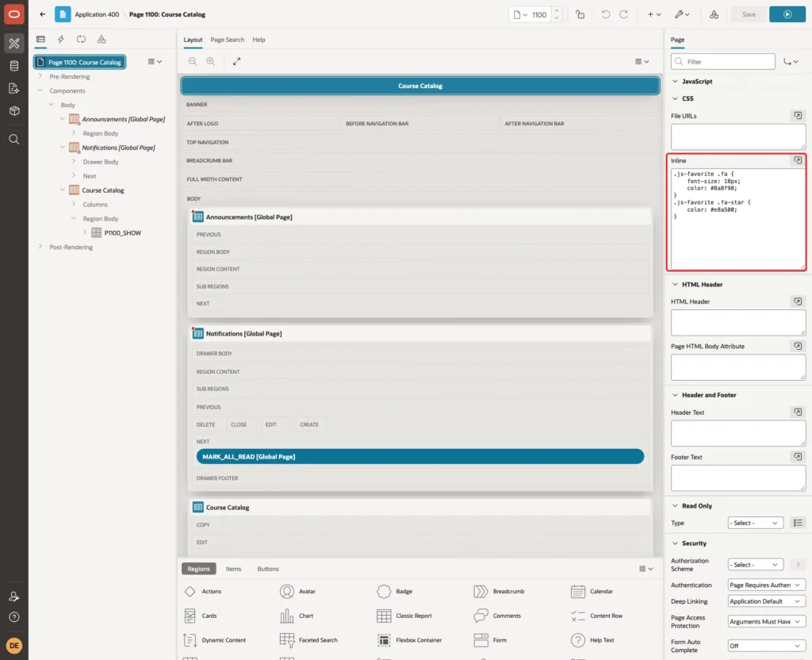Click the page lock icon in toolbar

[x=580, y=14]
